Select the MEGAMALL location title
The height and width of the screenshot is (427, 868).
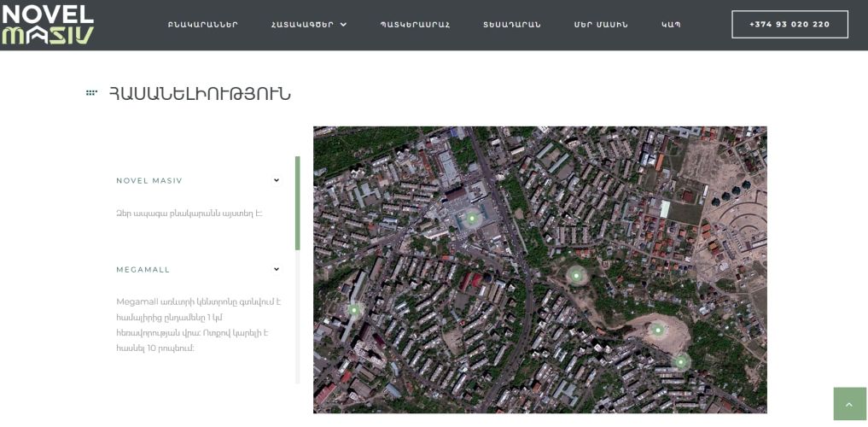point(143,269)
